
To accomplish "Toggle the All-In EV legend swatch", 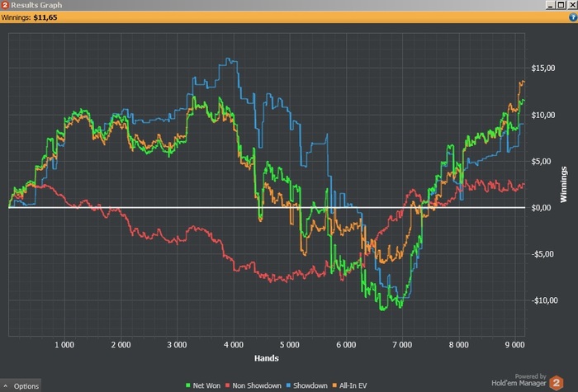I will [x=334, y=385].
